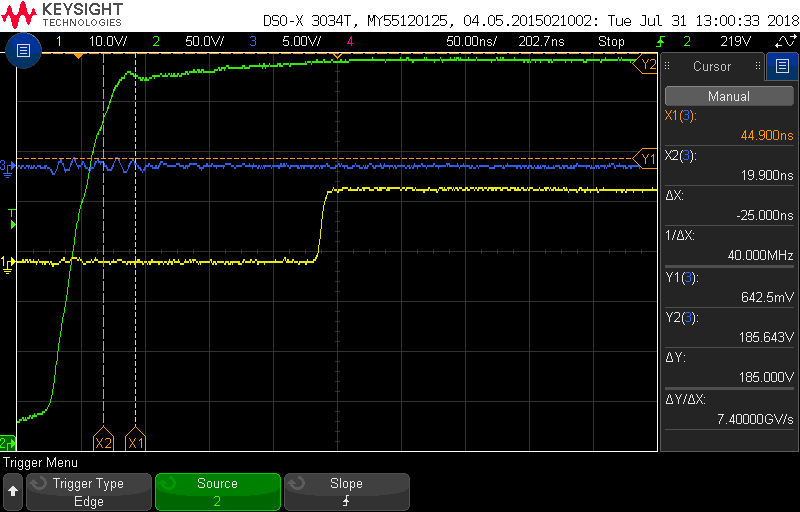Viewport: 800px width, 512px height.
Task: Click the Stop run status indicator
Action: (x=611, y=41)
